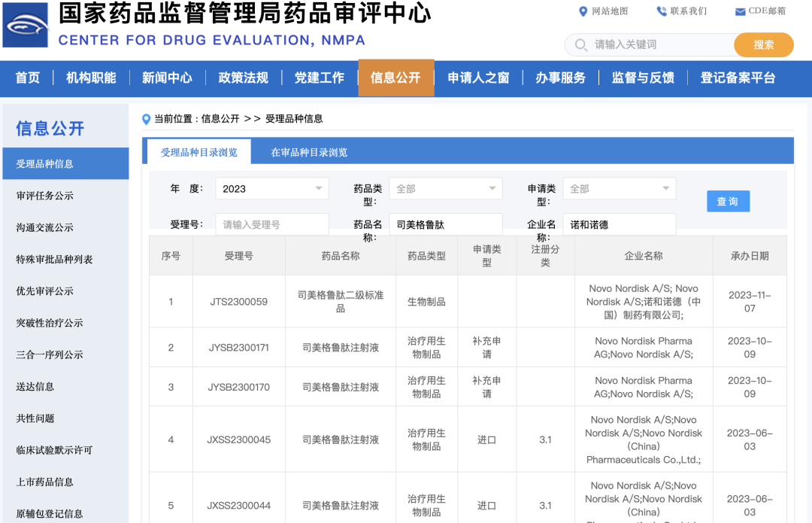Select the 受理品种目录浏览 tab
This screenshot has height=523, width=812.
click(x=197, y=151)
